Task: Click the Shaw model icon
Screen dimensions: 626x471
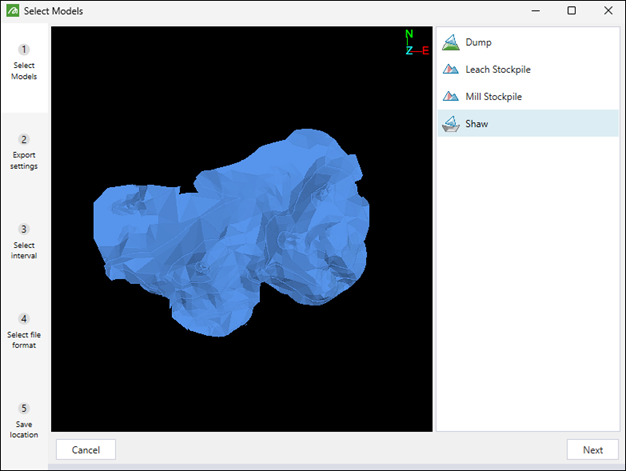Action: coord(450,124)
